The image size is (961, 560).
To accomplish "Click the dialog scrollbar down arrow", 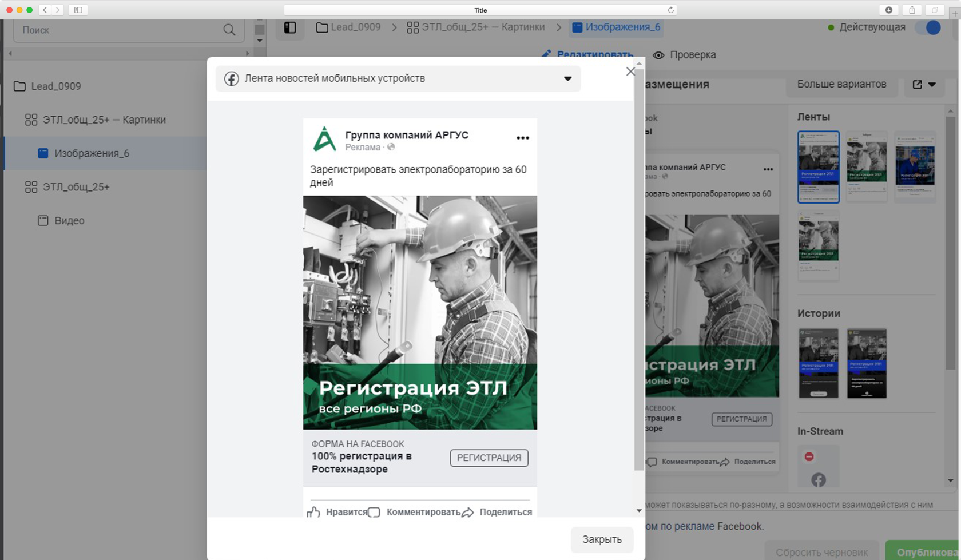I will 639,511.
